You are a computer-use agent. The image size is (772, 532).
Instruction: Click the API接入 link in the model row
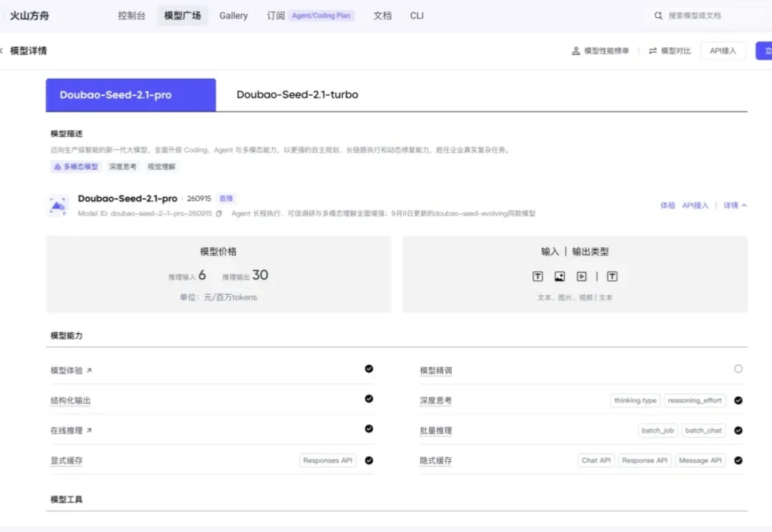coord(696,205)
